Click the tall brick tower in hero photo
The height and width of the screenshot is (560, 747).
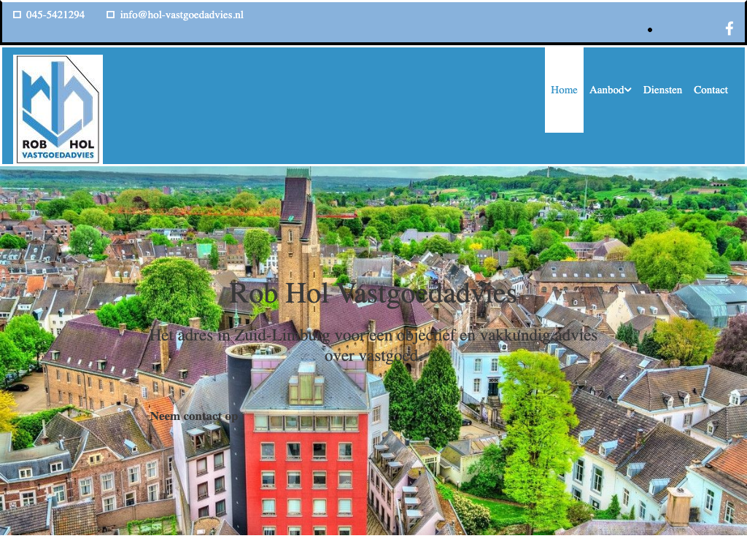point(298,248)
